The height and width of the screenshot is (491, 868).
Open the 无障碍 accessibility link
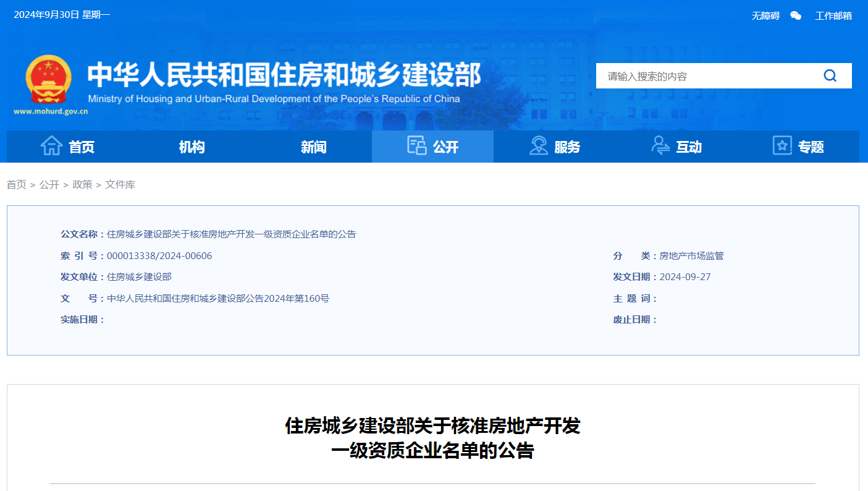tap(765, 15)
